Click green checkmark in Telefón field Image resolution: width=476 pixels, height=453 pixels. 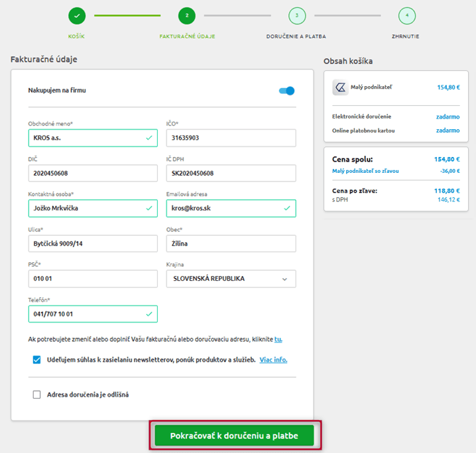[x=149, y=314]
